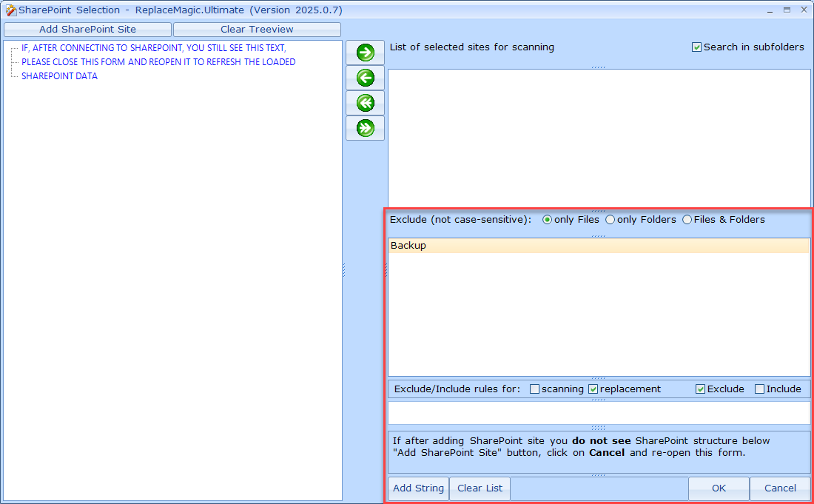Uncheck the Exclude checkbox
The width and height of the screenshot is (814, 504).
point(700,389)
